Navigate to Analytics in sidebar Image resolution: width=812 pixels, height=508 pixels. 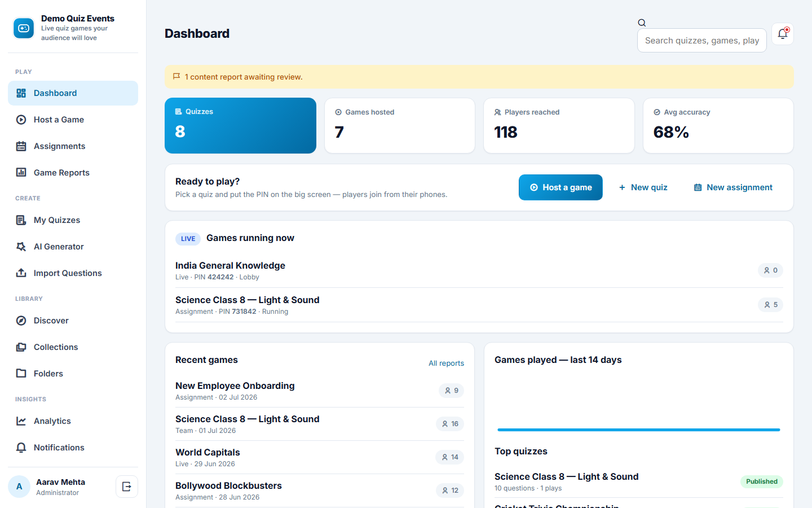click(x=73, y=421)
